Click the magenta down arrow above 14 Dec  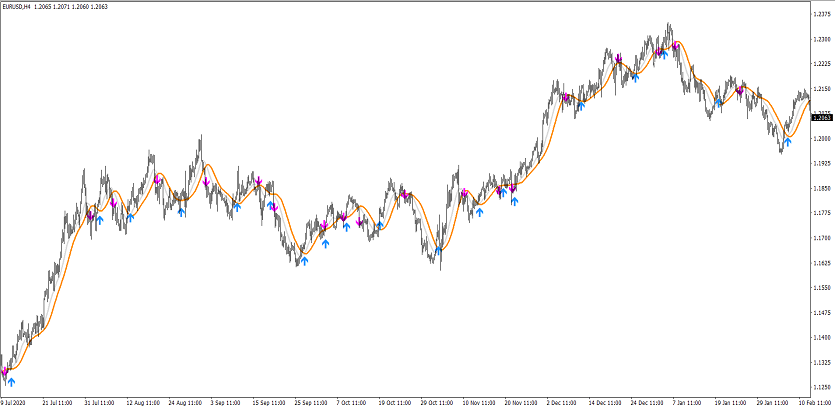pyautogui.click(x=618, y=58)
